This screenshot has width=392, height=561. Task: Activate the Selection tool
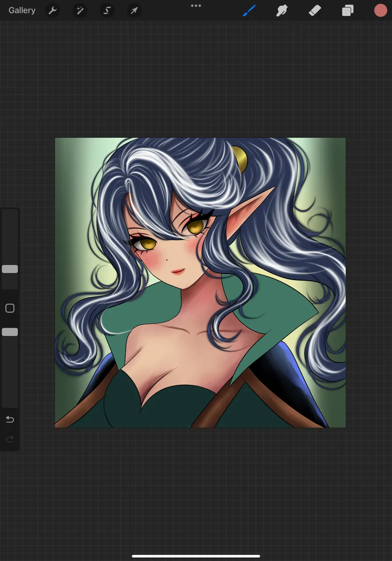tap(107, 11)
